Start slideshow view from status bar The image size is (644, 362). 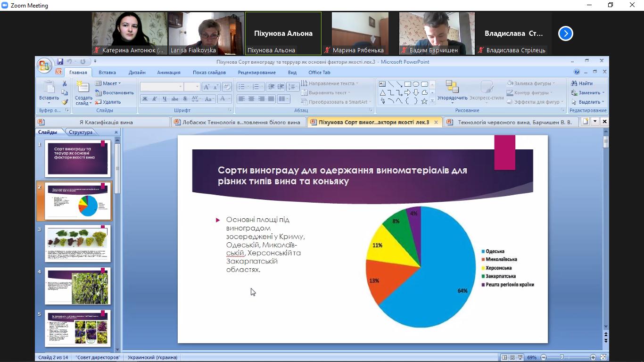[520, 357]
